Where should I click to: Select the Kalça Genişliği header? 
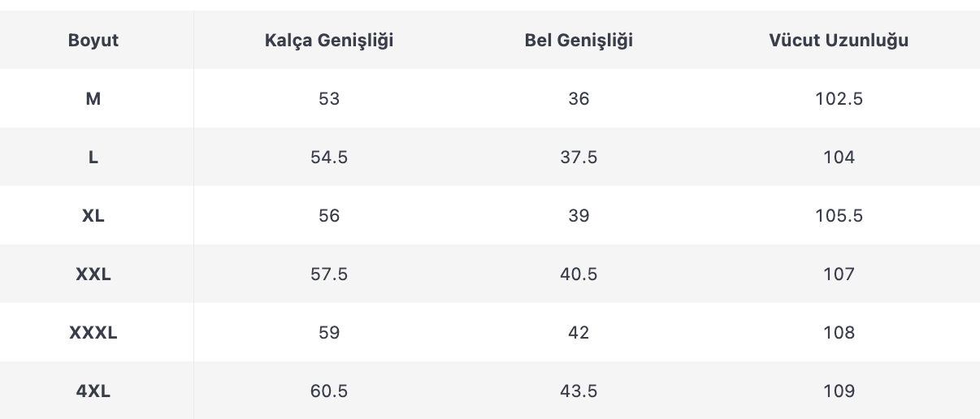click(329, 41)
